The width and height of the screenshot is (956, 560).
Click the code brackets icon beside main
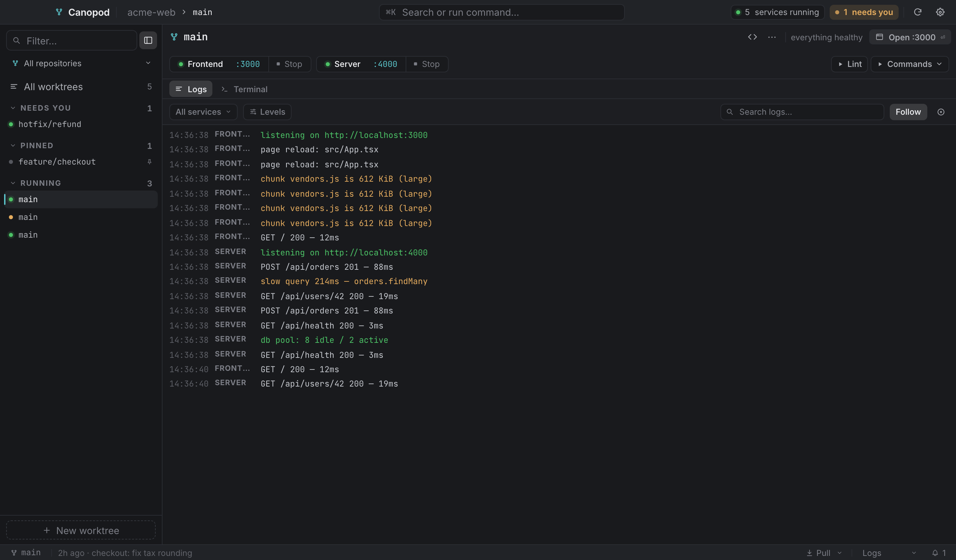(x=752, y=37)
